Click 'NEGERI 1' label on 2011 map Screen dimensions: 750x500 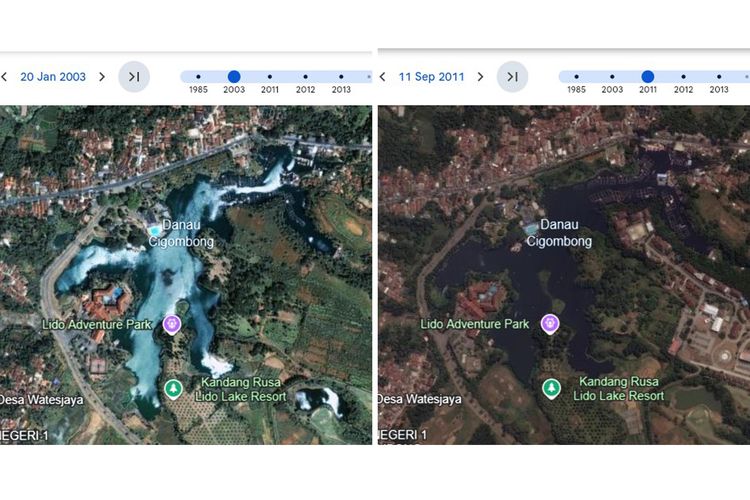point(403,435)
